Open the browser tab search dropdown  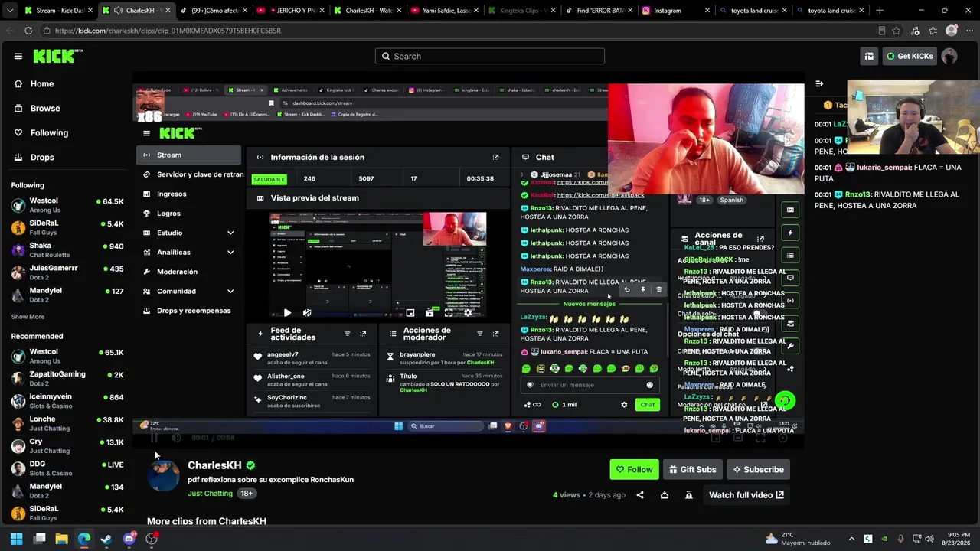[9, 11]
